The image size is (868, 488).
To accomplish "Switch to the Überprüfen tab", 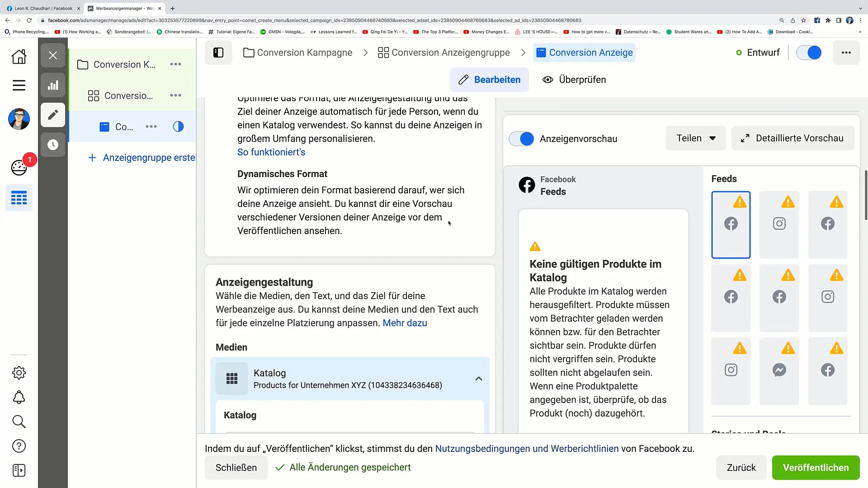I will coord(574,80).
